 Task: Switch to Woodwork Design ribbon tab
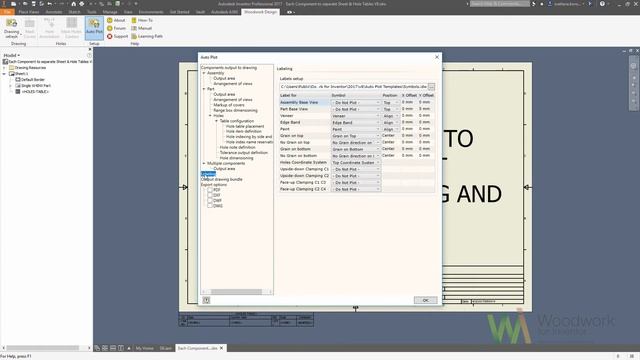coord(260,12)
